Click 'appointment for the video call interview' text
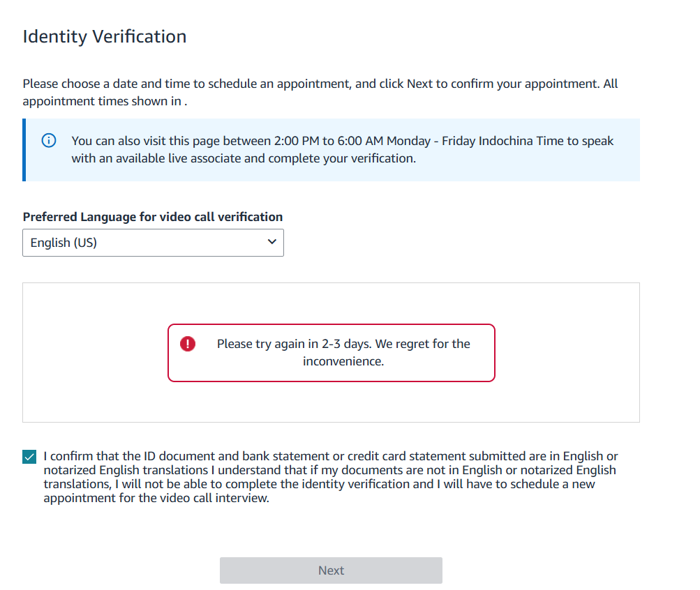Viewport: 700px width, 590px height. coord(156,498)
